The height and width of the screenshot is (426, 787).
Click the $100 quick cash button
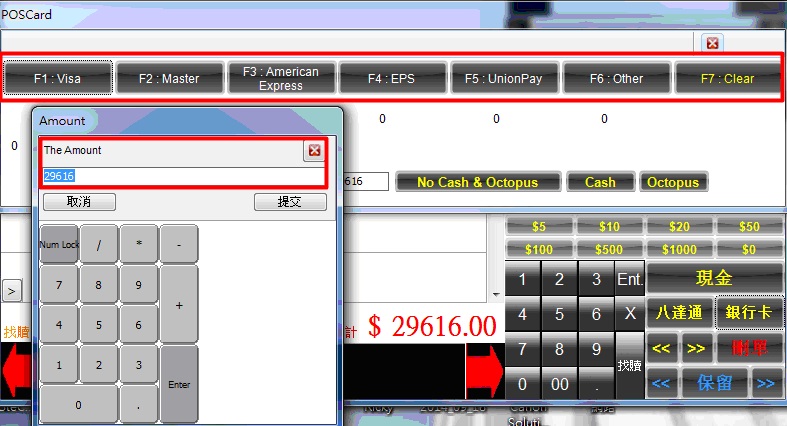coord(539,249)
